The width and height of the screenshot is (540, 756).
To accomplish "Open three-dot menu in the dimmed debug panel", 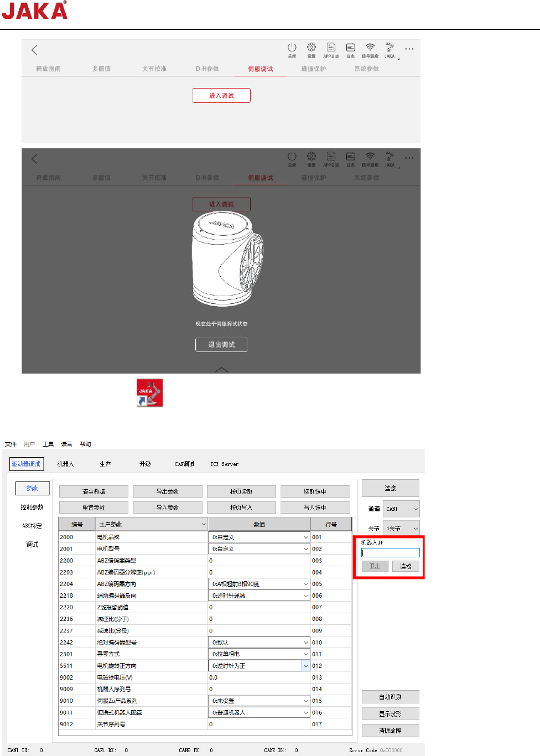I will [409, 158].
